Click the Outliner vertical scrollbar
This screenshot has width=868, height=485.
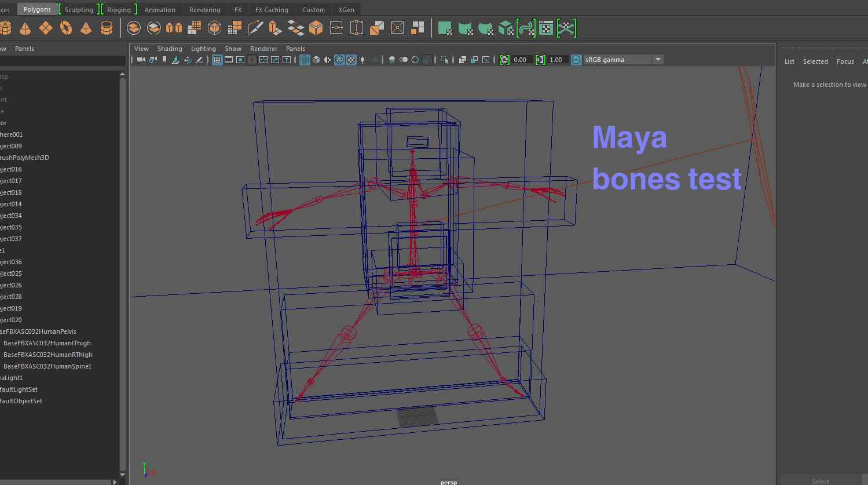tap(122, 274)
